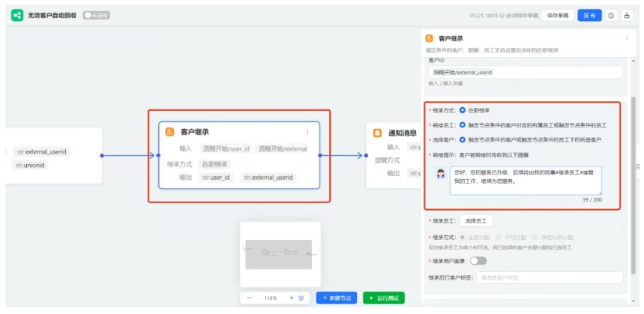Image resolution: width=644 pixels, height=314 pixels.
Task: Click the 选择员工 button
Action: tap(475, 221)
